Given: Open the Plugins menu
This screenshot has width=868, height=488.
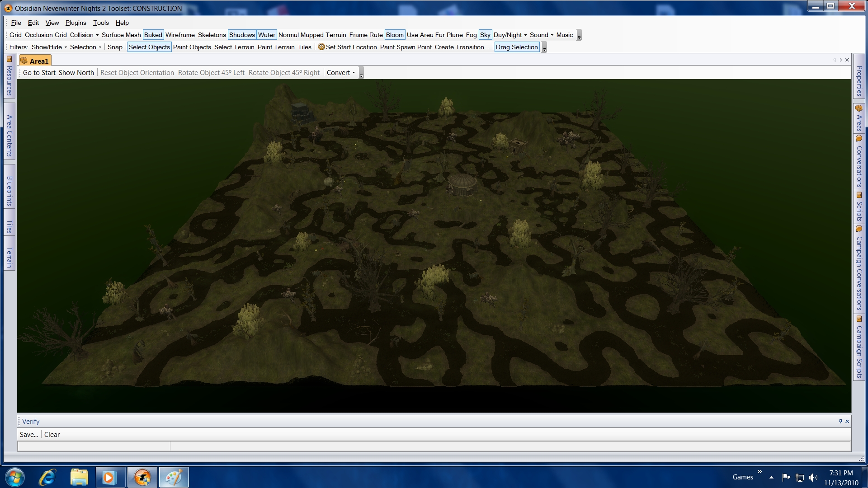Looking at the screenshot, I should pyautogui.click(x=75, y=23).
